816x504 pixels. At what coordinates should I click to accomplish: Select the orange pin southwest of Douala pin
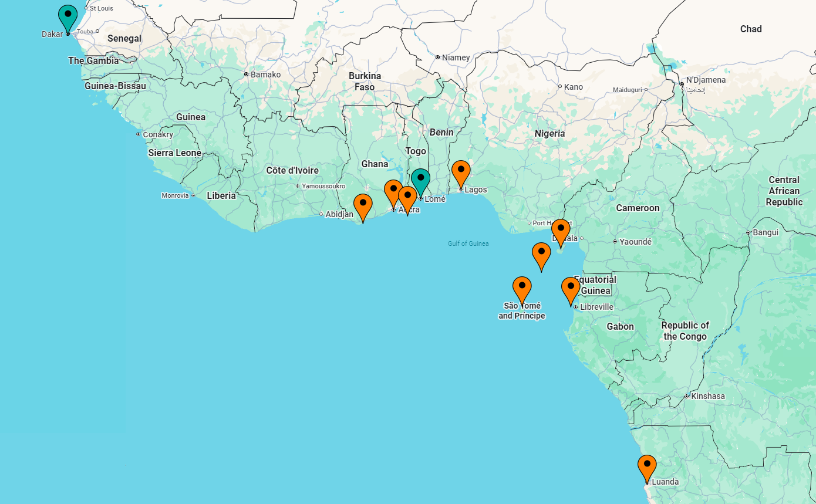tap(541, 254)
